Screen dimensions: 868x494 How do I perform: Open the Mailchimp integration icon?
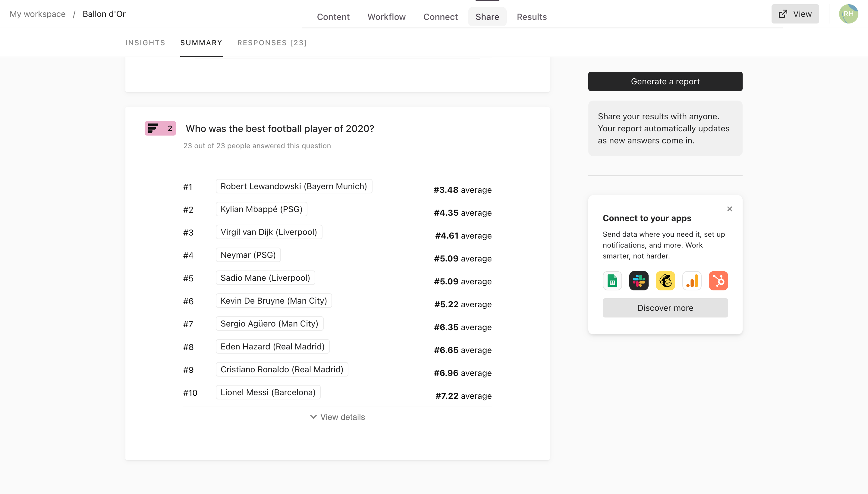(665, 281)
